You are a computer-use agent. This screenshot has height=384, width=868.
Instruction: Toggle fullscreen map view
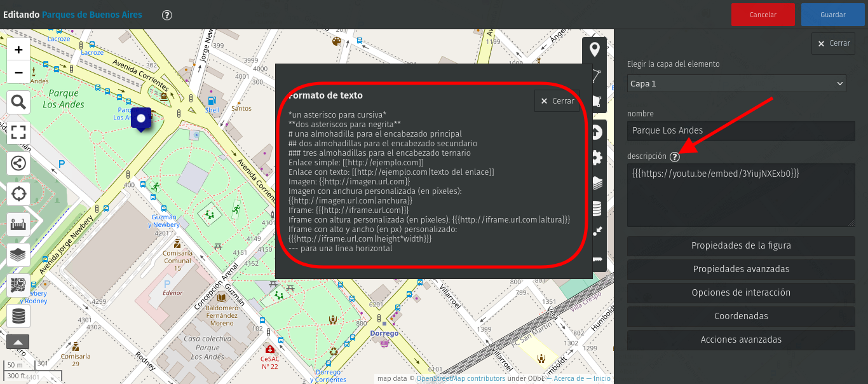point(18,132)
